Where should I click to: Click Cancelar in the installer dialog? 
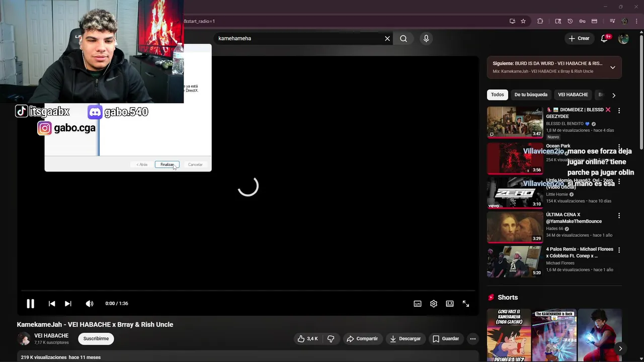(x=195, y=164)
